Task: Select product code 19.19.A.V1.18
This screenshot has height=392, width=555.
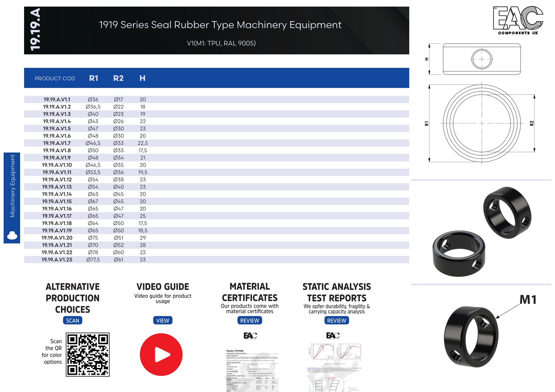Action: click(57, 223)
